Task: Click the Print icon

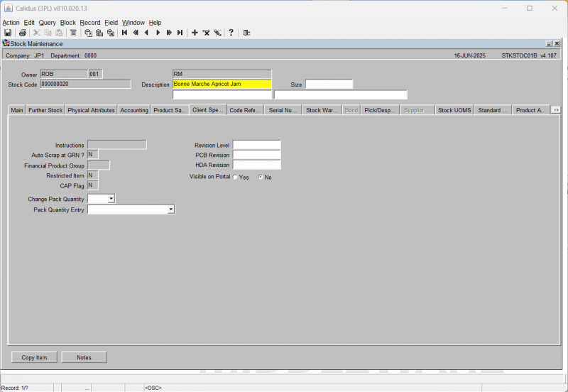Action: click(x=23, y=33)
